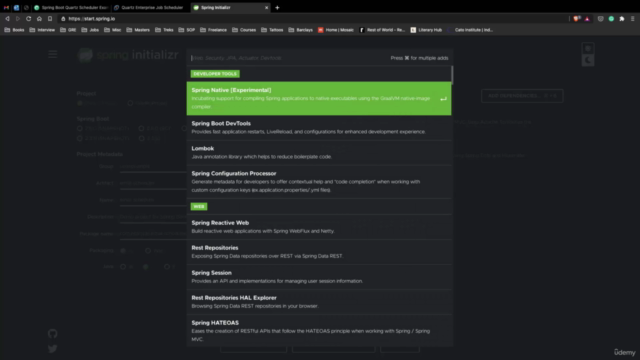Viewport: 640px width, 360px height.
Task: Open the puzzle-piece extensions icon
Action: (622, 19)
